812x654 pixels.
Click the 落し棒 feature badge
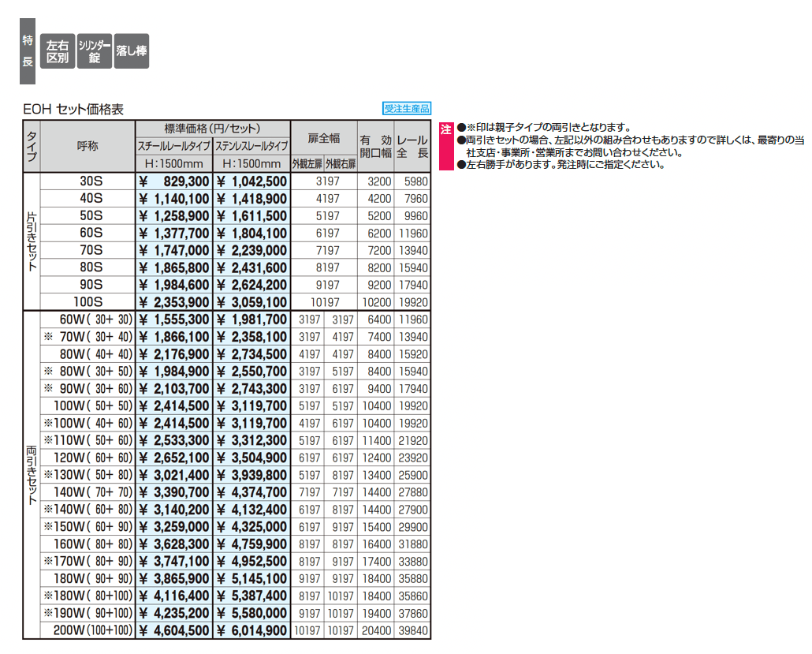pyautogui.click(x=132, y=52)
